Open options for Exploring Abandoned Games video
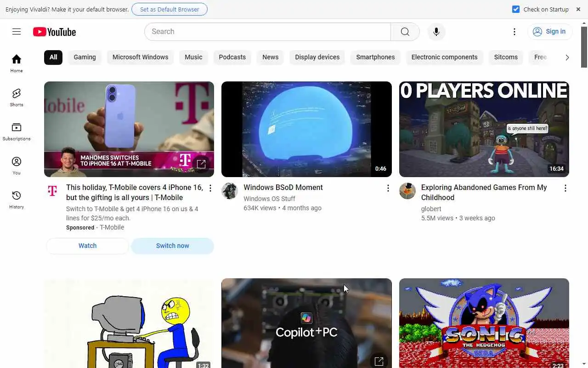This screenshot has width=588, height=368. (x=565, y=188)
